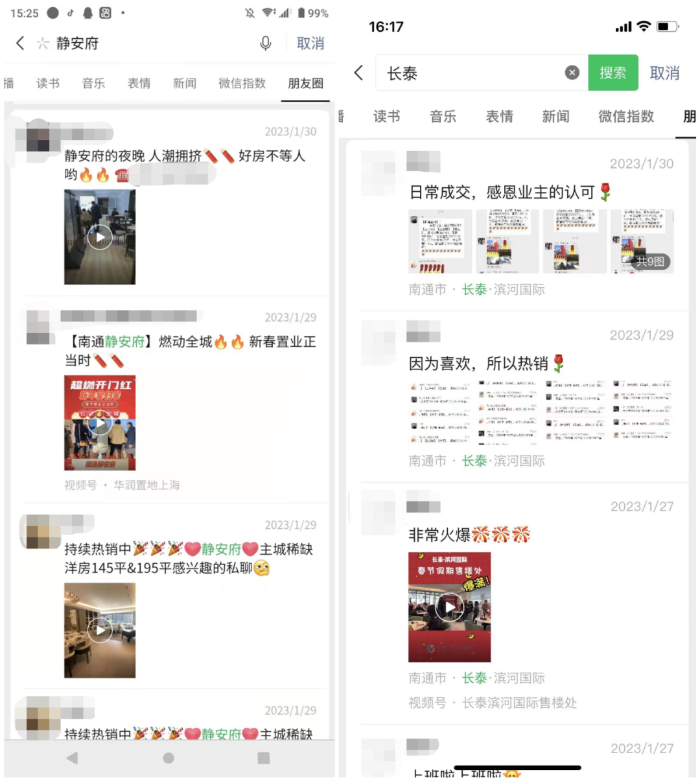This screenshot has height=781, width=700.
Task: Open location 南通市 · 长泰·滨河国际 under 非常火爆
Action: pyautogui.click(x=476, y=678)
